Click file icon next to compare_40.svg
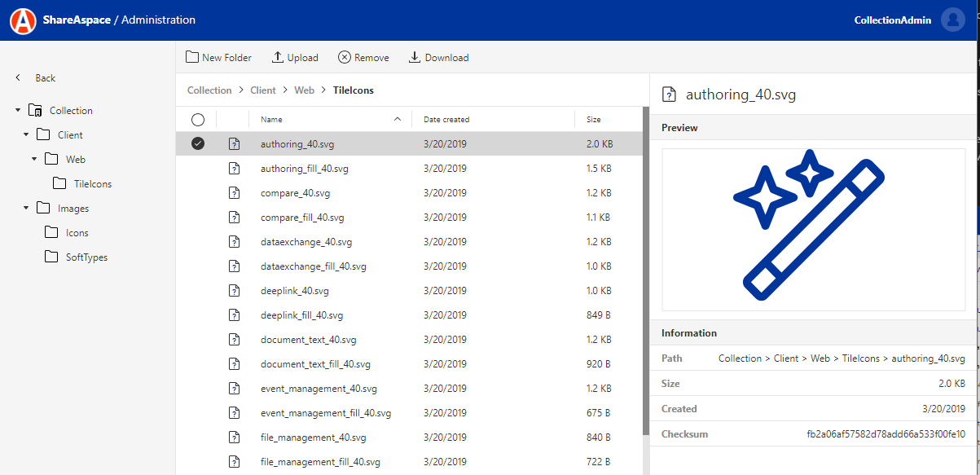The height and width of the screenshot is (475, 980). point(235,193)
